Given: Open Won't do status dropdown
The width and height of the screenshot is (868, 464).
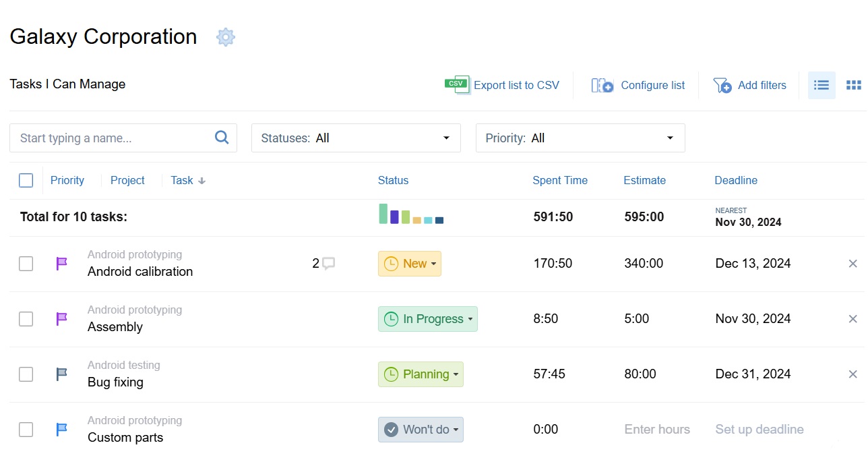Looking at the screenshot, I should coord(421,430).
